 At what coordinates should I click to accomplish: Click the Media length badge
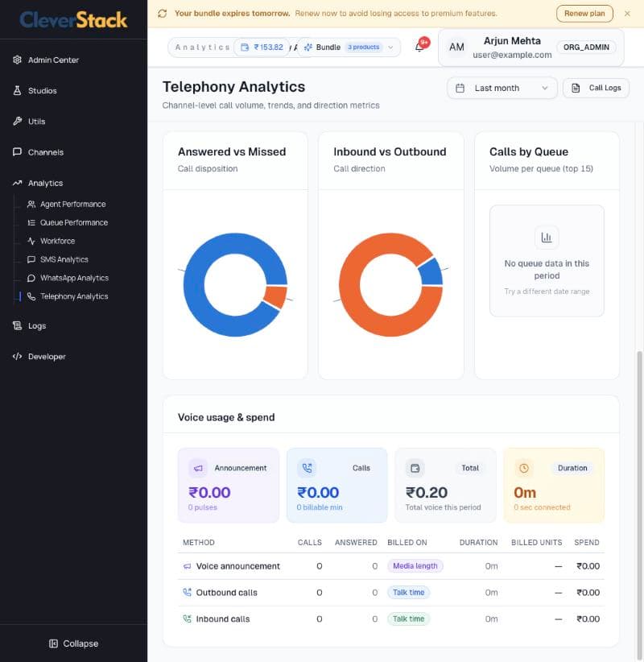[x=415, y=566]
